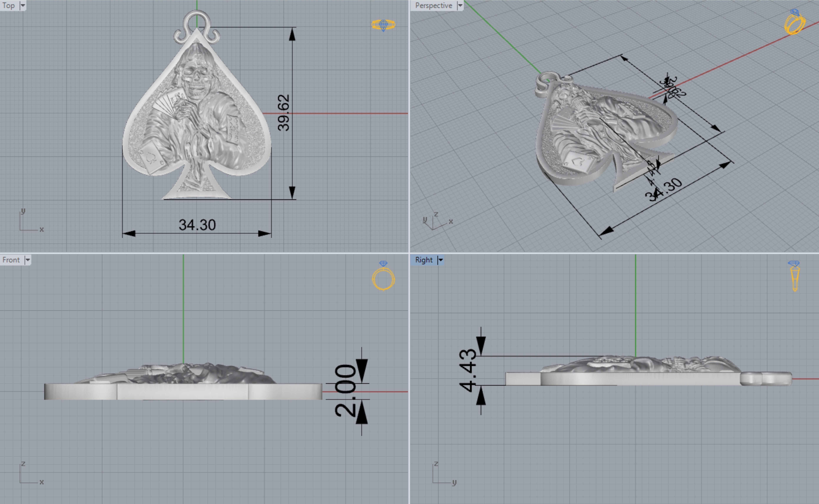
Task: Click the axis indicator in Right viewport
Action: point(445,473)
